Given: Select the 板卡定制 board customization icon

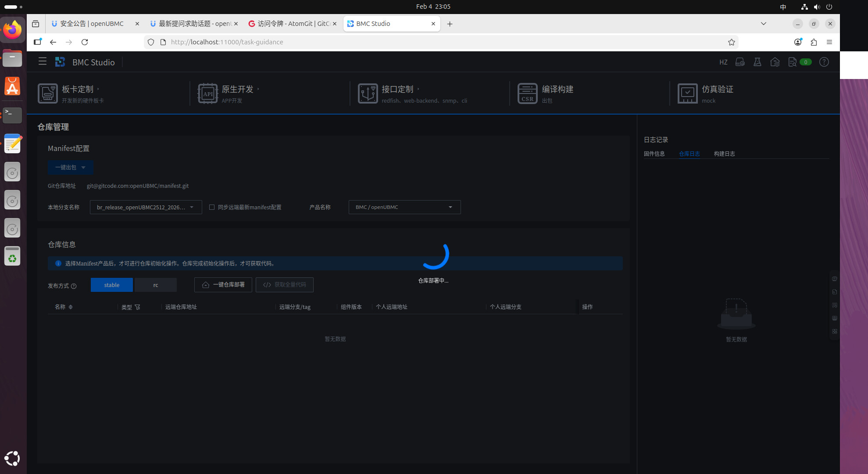Looking at the screenshot, I should [47, 93].
